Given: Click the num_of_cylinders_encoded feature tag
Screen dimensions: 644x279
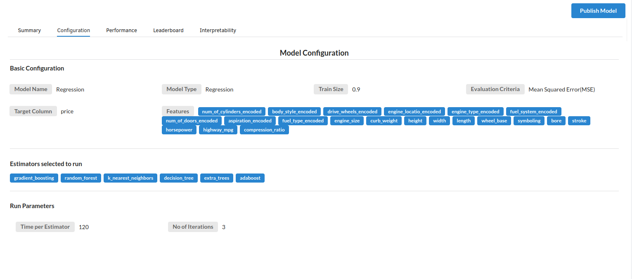Looking at the screenshot, I should click(232, 112).
